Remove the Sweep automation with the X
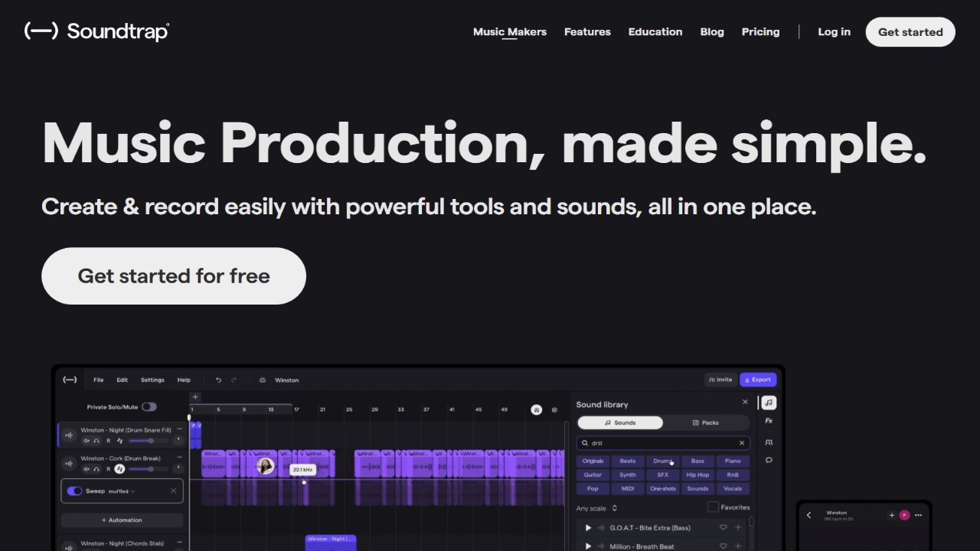 (173, 491)
